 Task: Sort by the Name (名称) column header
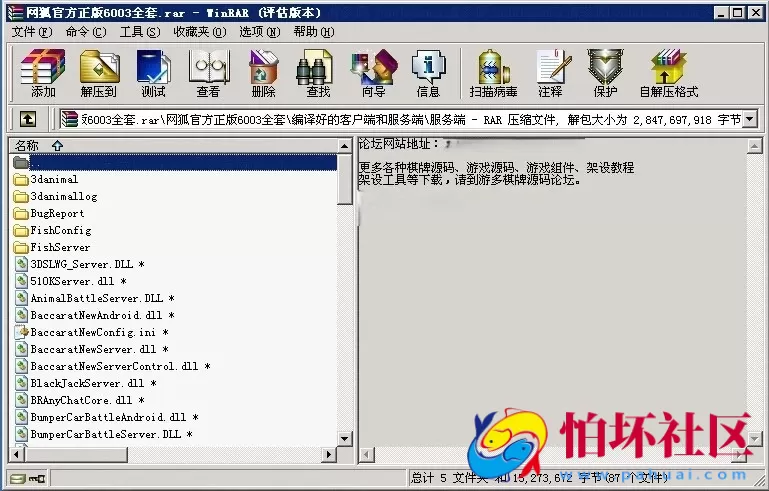[x=174, y=145]
